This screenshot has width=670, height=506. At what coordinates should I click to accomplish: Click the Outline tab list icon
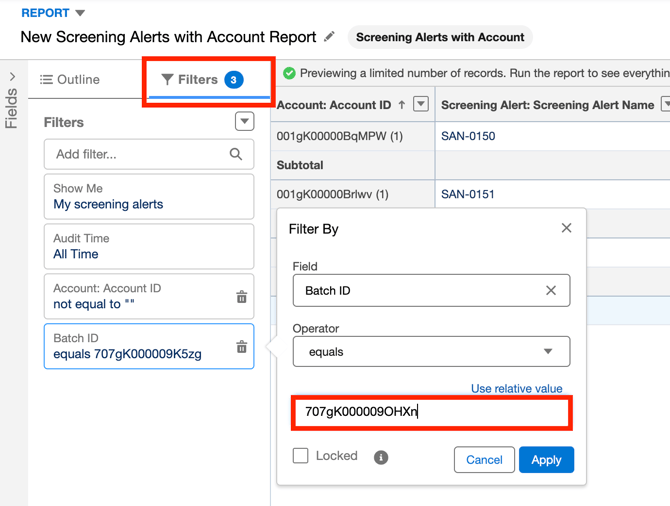tap(46, 79)
